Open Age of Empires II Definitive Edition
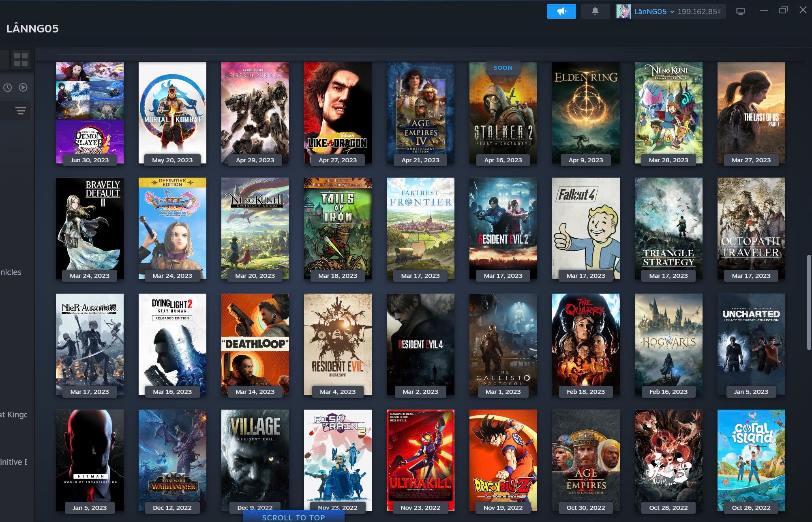The width and height of the screenshot is (812, 522). pyautogui.click(x=586, y=460)
